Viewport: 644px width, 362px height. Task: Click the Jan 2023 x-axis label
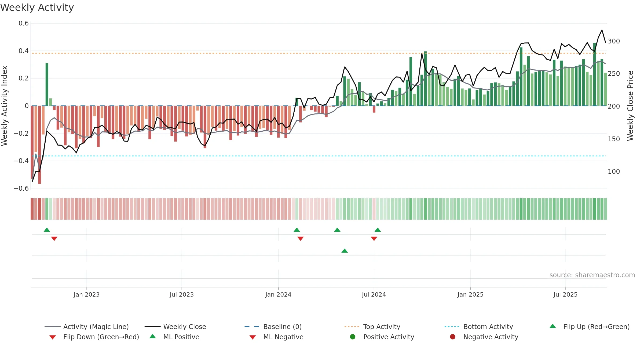coord(87,294)
